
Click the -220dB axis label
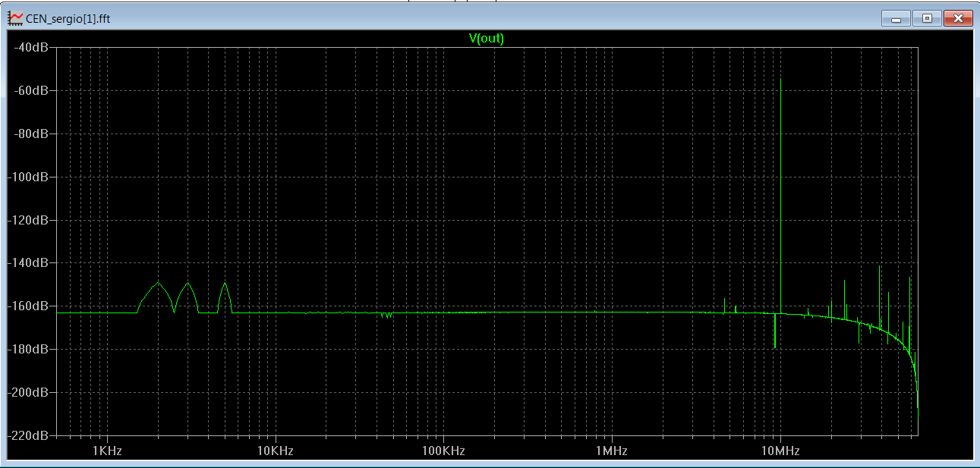pyautogui.click(x=28, y=436)
